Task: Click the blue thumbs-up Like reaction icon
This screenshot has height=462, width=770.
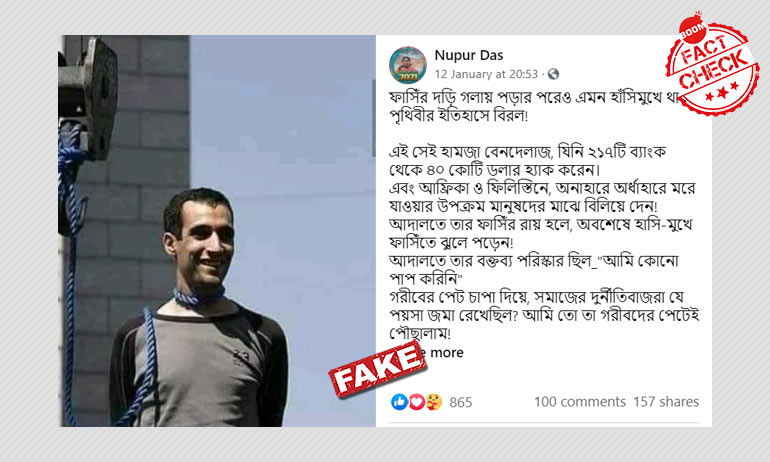Action: [399, 402]
